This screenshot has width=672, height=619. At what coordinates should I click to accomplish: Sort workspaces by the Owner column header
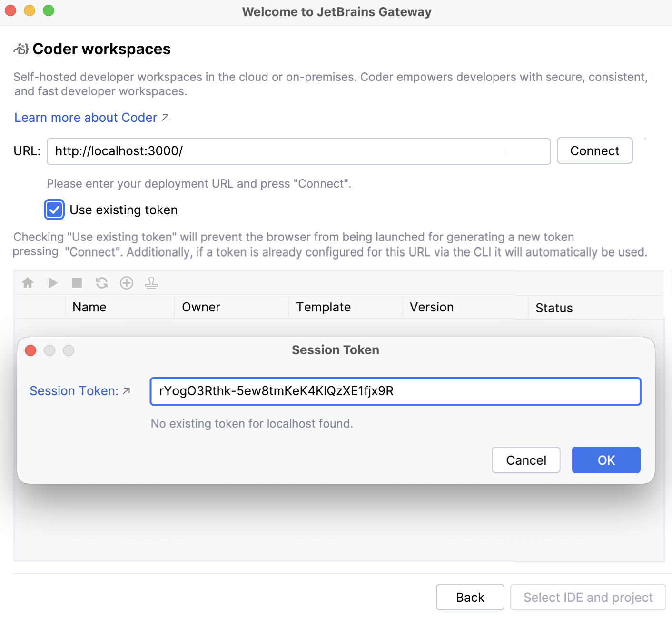click(232, 307)
